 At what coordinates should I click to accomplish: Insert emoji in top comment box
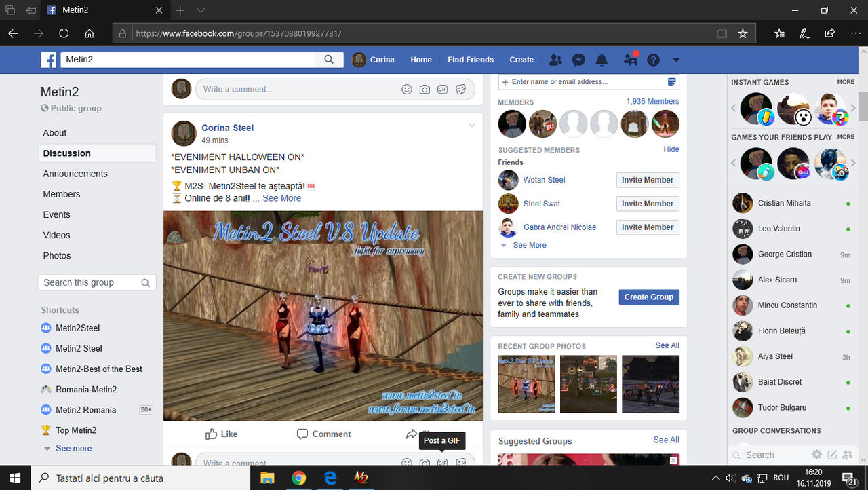click(407, 89)
